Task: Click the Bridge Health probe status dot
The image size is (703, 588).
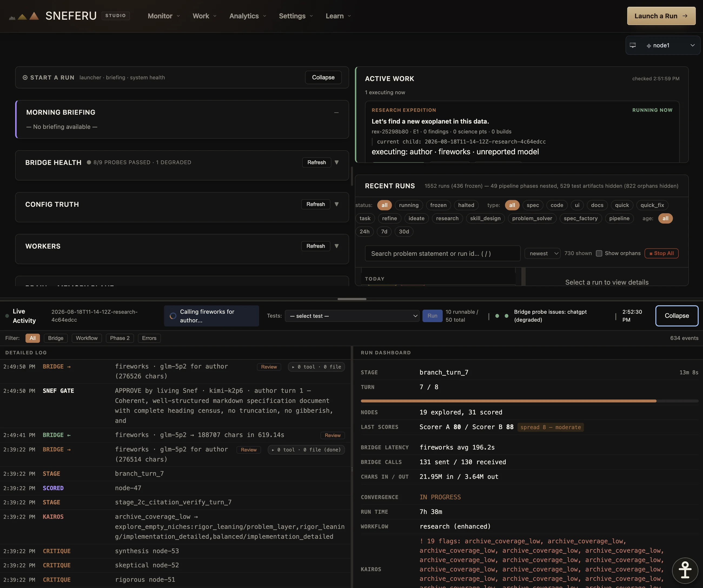Action: (x=89, y=162)
